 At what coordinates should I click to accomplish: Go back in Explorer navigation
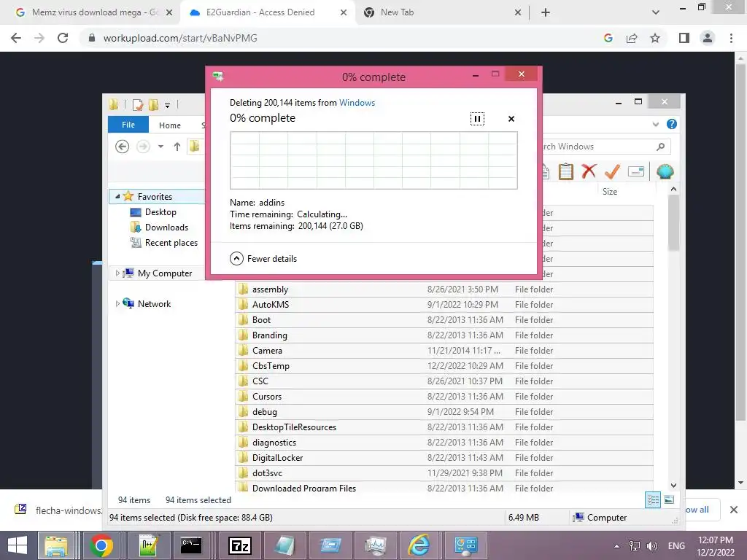pyautogui.click(x=122, y=147)
